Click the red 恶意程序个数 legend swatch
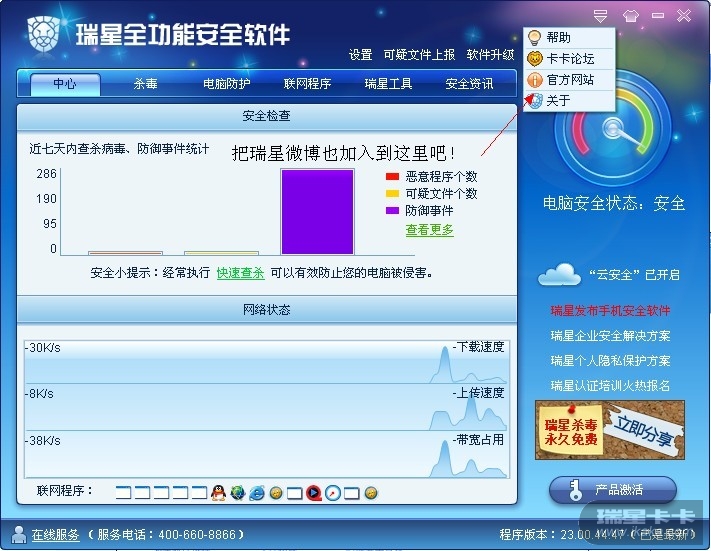The image size is (711, 551). (392, 176)
